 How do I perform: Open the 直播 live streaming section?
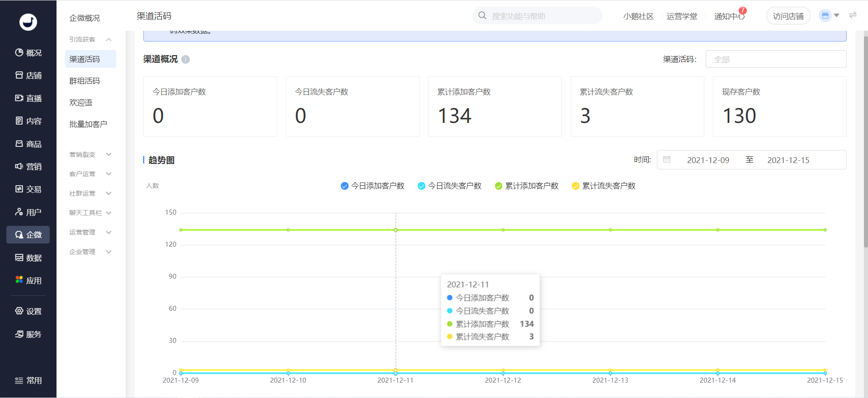(x=28, y=98)
